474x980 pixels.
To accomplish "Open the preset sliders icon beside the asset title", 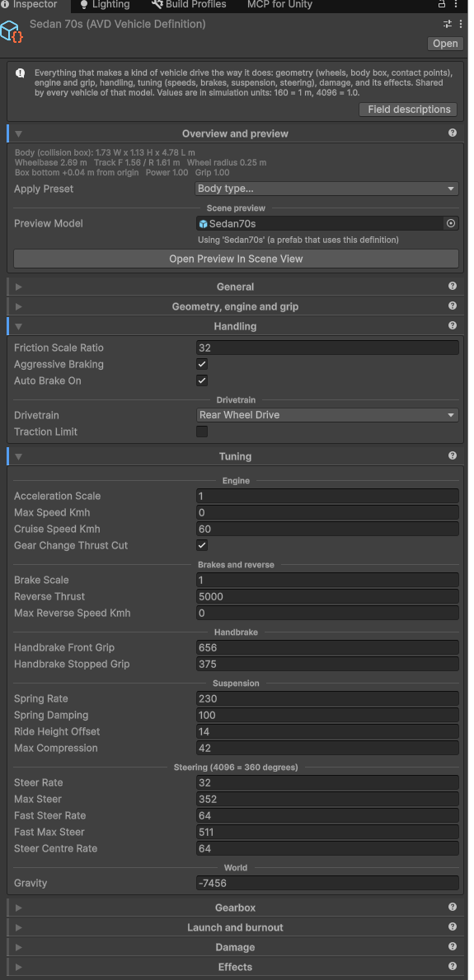I will (447, 24).
